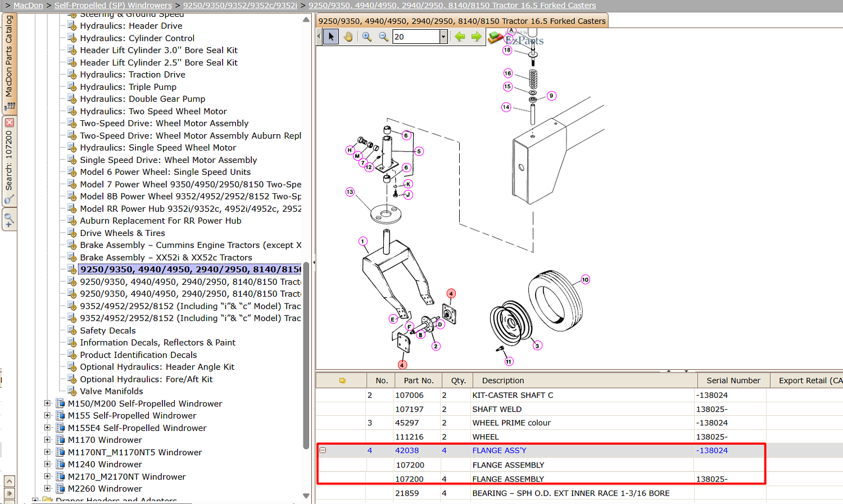Click callout 10 tire in diagram
This screenshot has width=843, height=504.
tap(585, 280)
